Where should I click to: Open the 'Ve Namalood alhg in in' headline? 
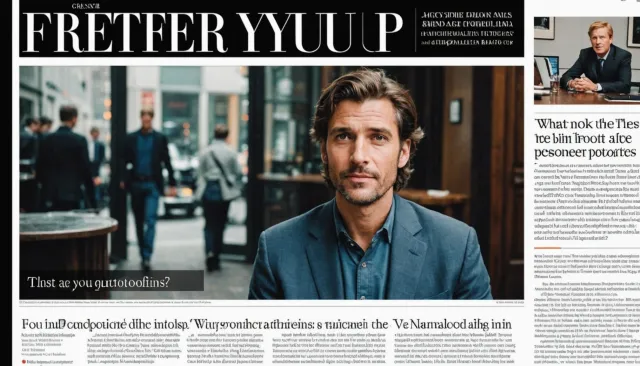452,324
